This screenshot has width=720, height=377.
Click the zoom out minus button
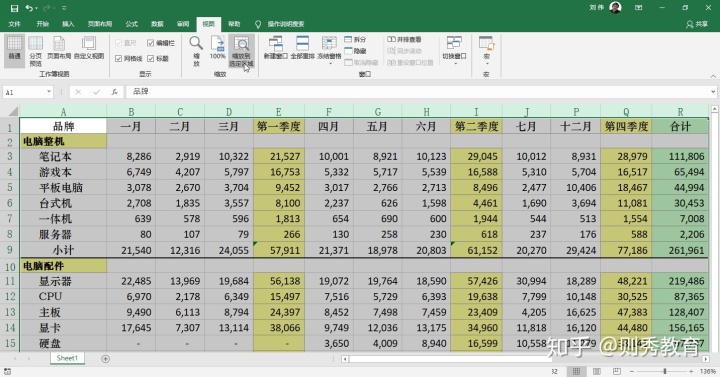(632, 371)
